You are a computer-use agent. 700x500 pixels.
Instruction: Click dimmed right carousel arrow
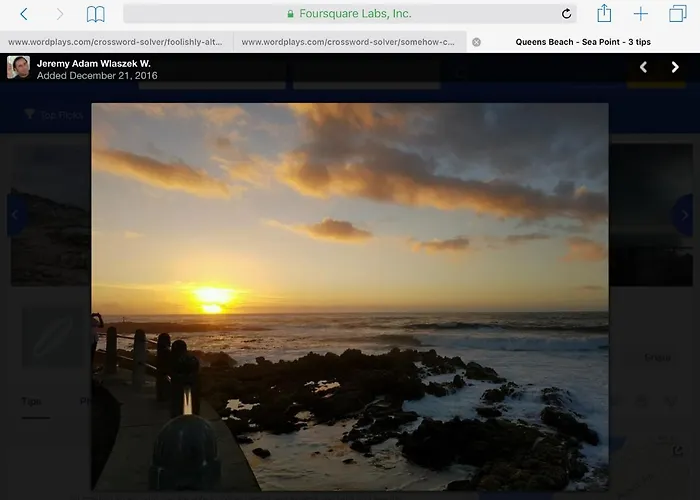(683, 215)
